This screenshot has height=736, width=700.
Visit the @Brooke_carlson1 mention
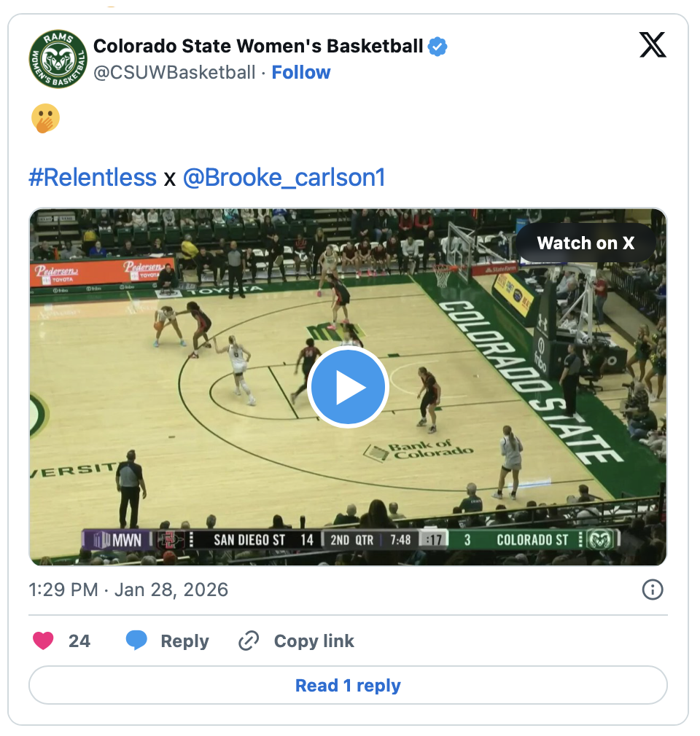(284, 177)
